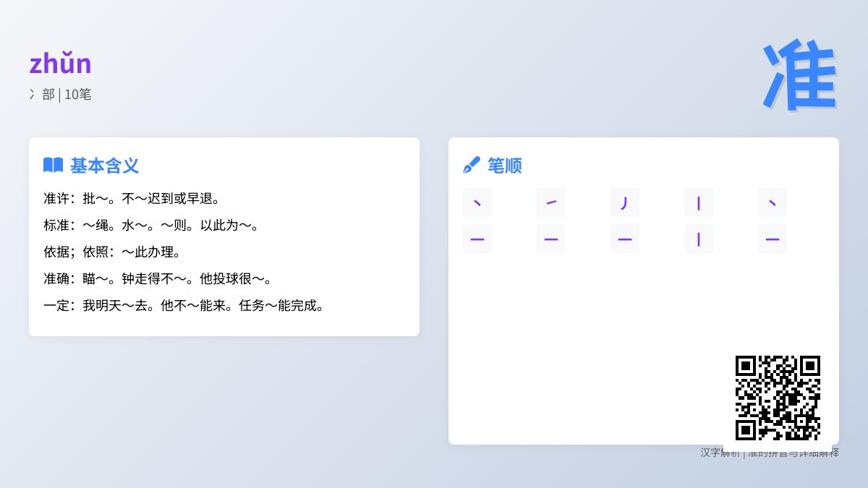This screenshot has height=488, width=868.
Task: Click the footer caption beginning 汉字解析
Action: [770, 453]
